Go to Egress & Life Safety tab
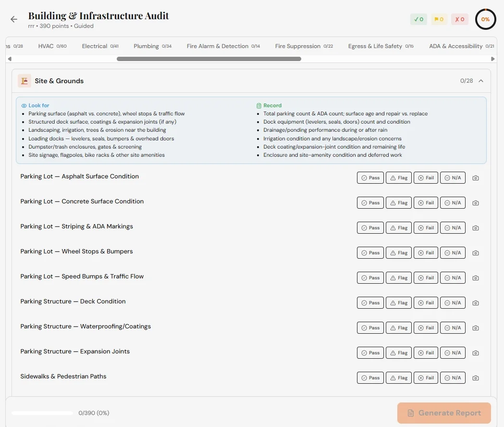This screenshot has width=504, height=427. coord(381,46)
